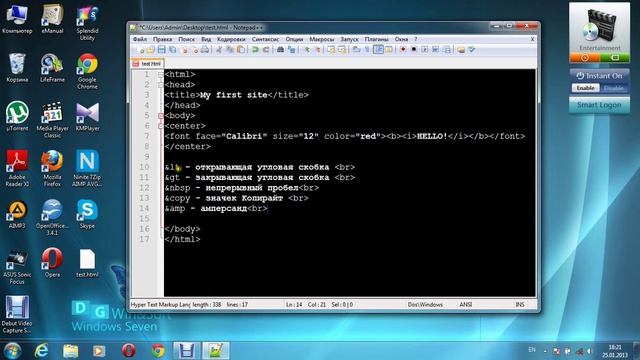This screenshot has height=360, width=640.
Task: Click the Replace toolbar icon
Action: click(x=291, y=49)
